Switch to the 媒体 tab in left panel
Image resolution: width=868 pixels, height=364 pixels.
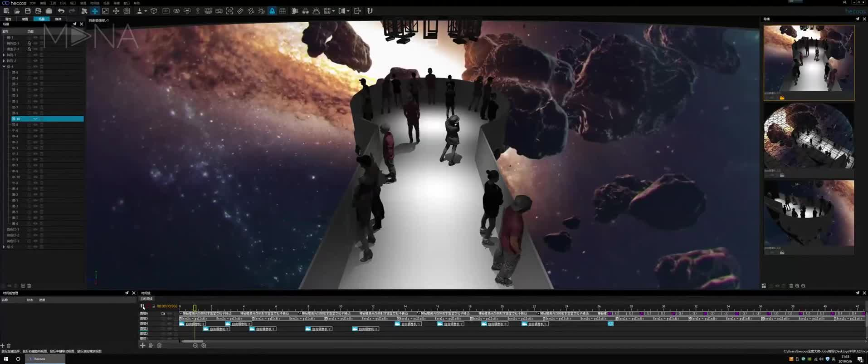(58, 19)
